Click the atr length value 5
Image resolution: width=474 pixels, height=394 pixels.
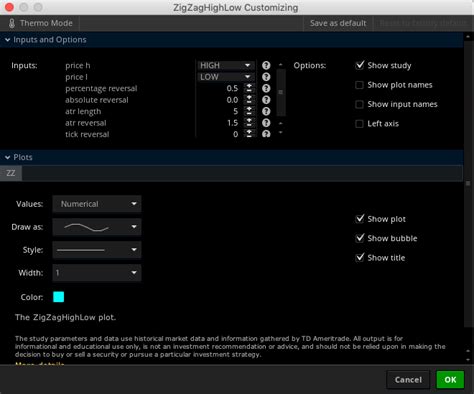coord(236,111)
